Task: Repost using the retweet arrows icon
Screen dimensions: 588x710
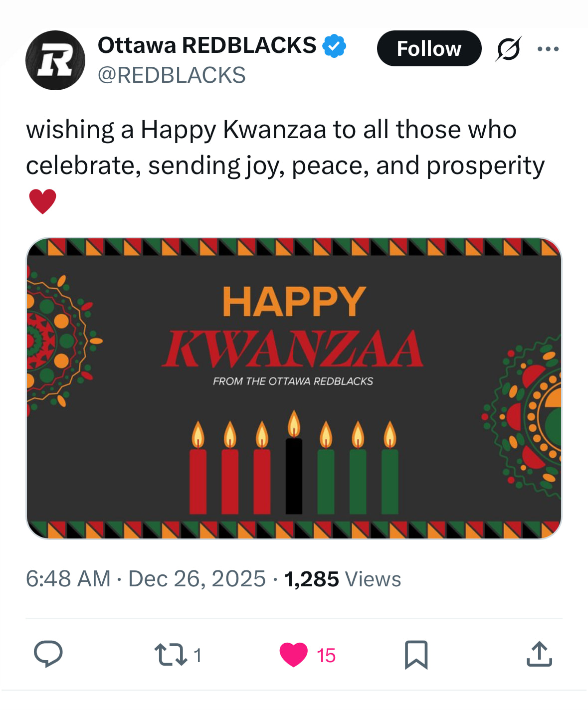Action: pyautogui.click(x=171, y=655)
